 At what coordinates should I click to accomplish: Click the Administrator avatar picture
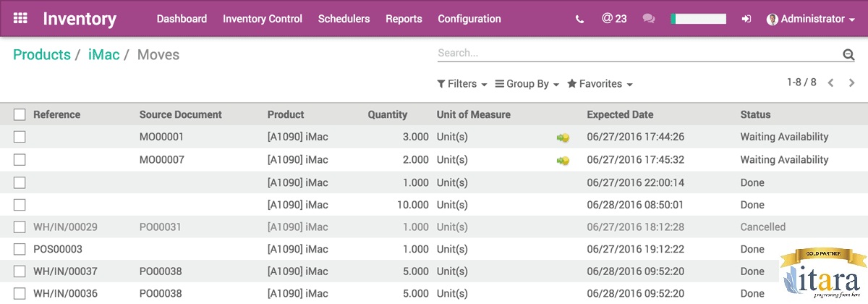point(772,20)
